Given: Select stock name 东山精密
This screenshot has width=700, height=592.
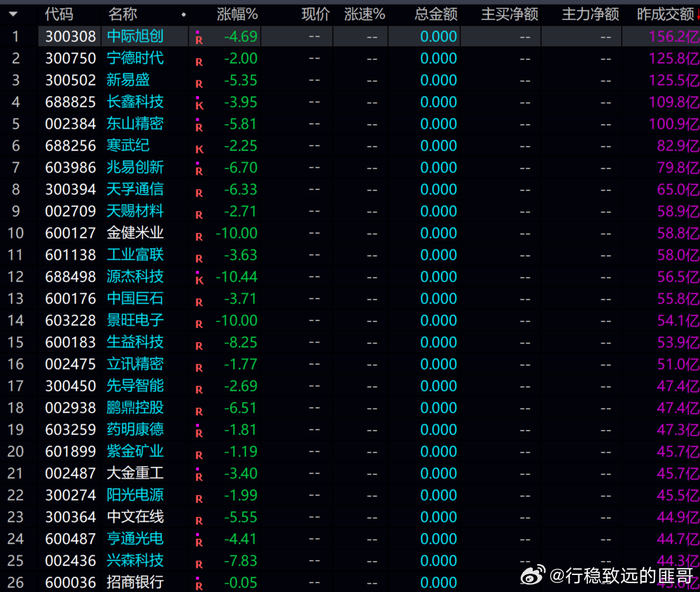Looking at the screenshot, I should tap(136, 123).
